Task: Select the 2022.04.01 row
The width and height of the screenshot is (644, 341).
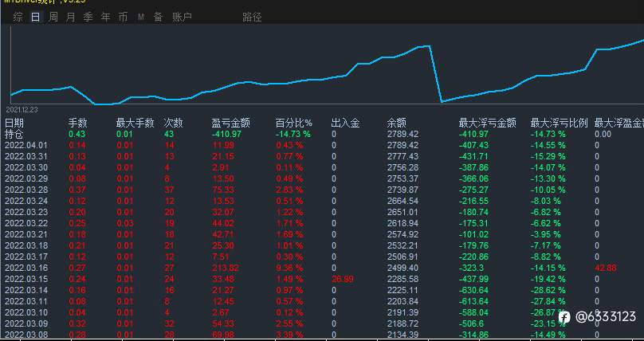Action: [x=322, y=145]
